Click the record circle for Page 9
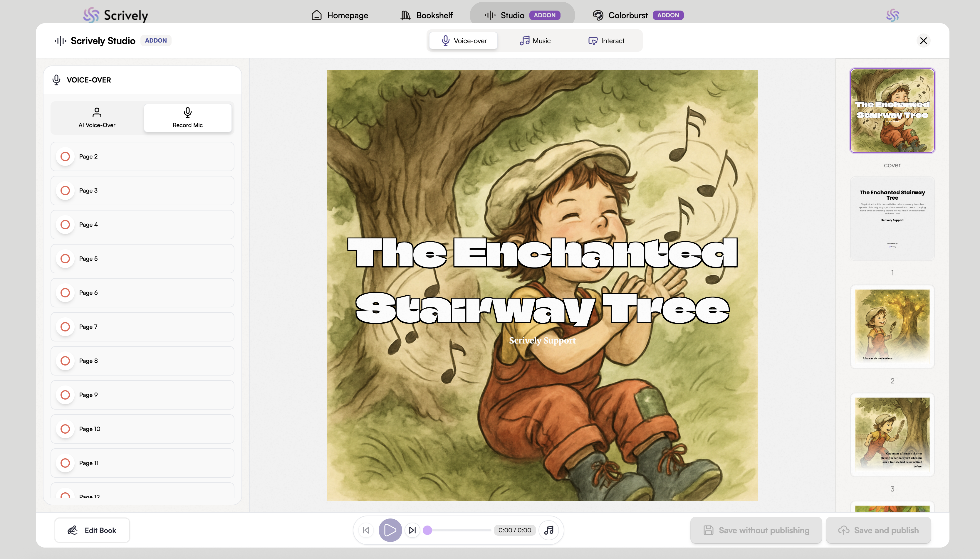 tap(65, 395)
